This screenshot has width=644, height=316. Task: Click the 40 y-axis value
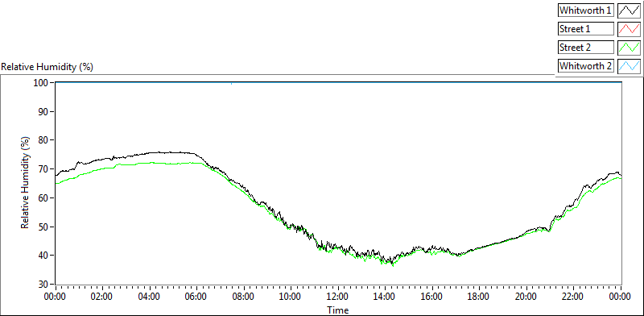pos(44,256)
